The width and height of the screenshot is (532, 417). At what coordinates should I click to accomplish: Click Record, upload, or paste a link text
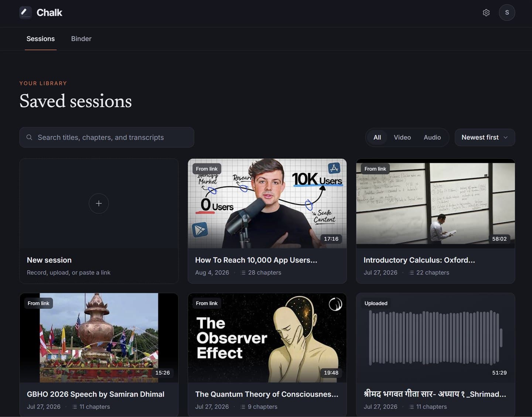tap(69, 273)
